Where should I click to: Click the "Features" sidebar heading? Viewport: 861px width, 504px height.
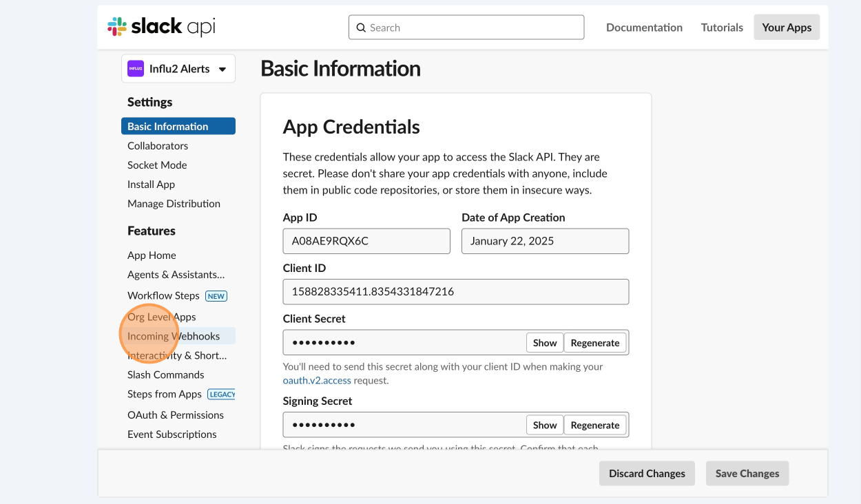(152, 231)
